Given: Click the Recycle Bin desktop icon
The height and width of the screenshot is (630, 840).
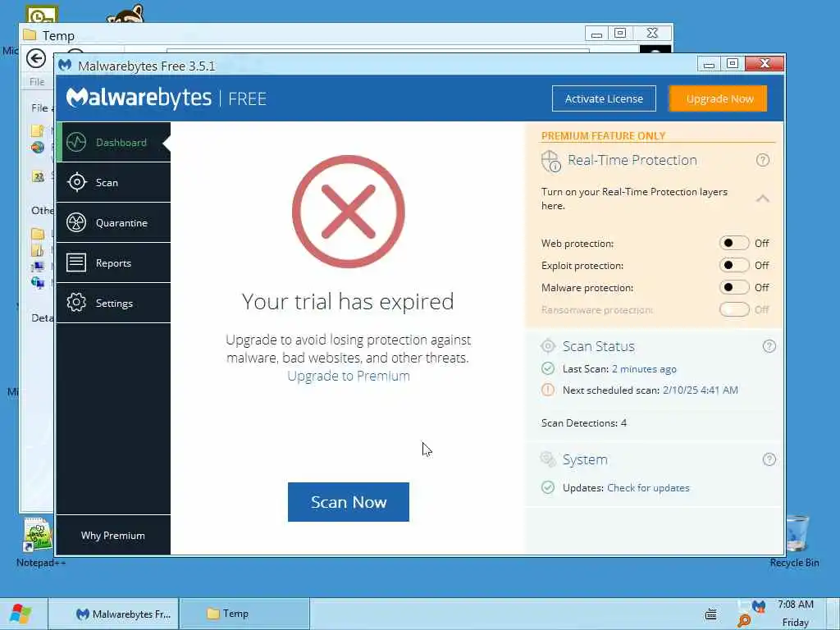Looking at the screenshot, I should point(795,541).
